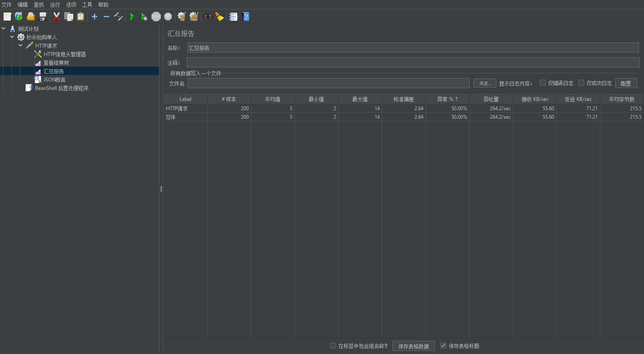Image resolution: width=644 pixels, height=354 pixels.
Task: Collapse the 秒杀抢购单人 node
Action: [x=12, y=37]
